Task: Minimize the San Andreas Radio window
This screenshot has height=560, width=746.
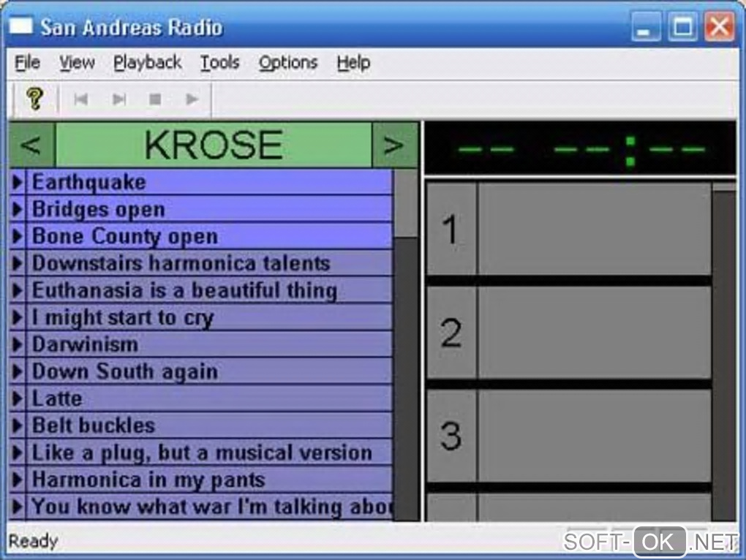Action: [645, 26]
